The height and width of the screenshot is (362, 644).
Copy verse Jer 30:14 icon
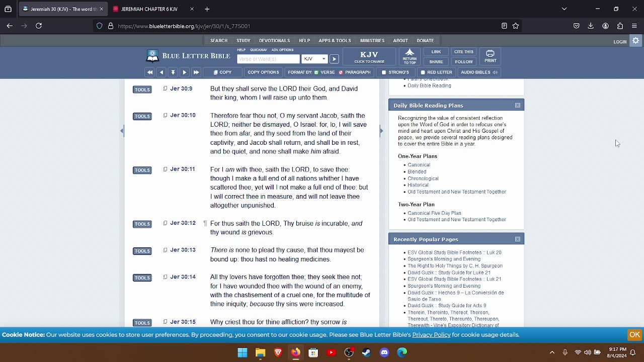165,277
